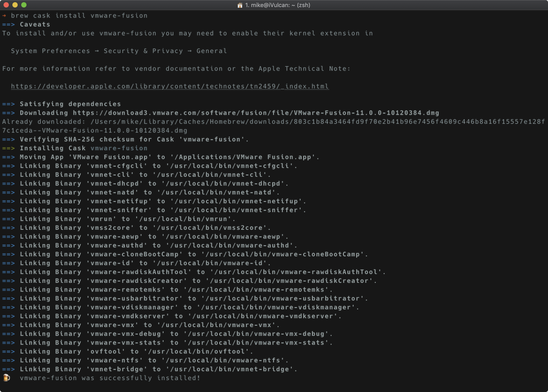This screenshot has width=548, height=392.
Task: Click the Linking Binary 'vmware-rawdiskAuthTool' line
Action: tap(194, 272)
